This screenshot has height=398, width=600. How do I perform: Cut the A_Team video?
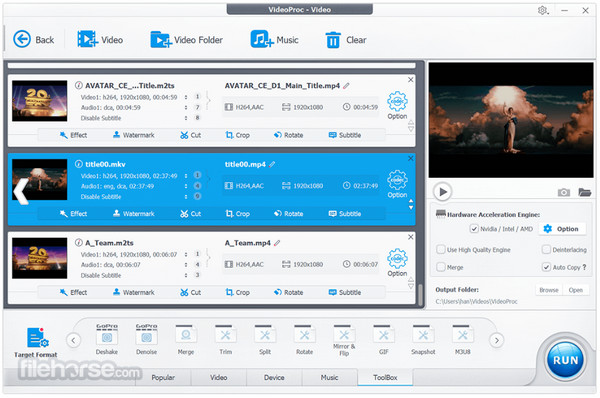coord(191,292)
